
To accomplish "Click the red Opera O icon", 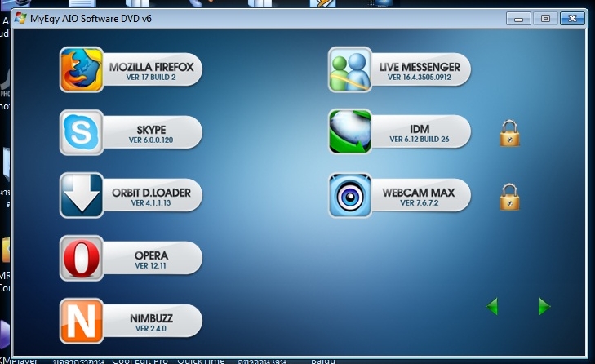I will point(81,259).
